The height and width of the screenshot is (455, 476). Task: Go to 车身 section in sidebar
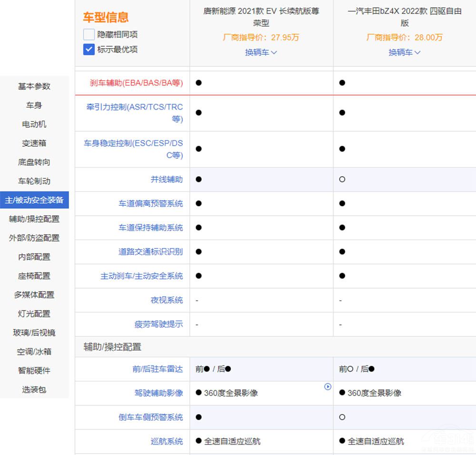[x=34, y=105]
